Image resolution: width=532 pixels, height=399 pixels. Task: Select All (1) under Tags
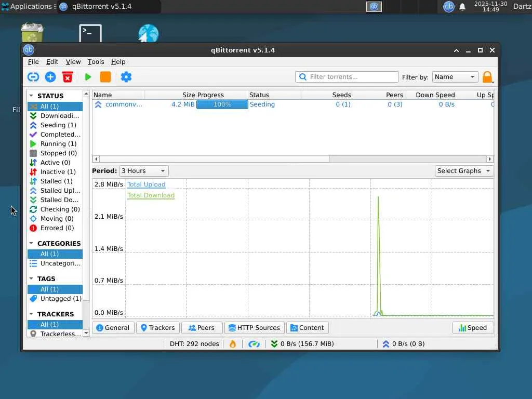55,289
